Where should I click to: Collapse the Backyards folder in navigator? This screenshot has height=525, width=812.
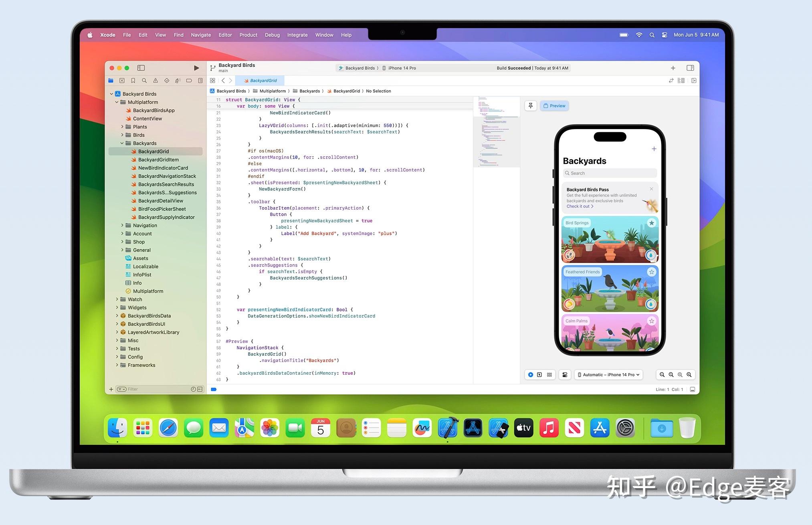[122, 143]
